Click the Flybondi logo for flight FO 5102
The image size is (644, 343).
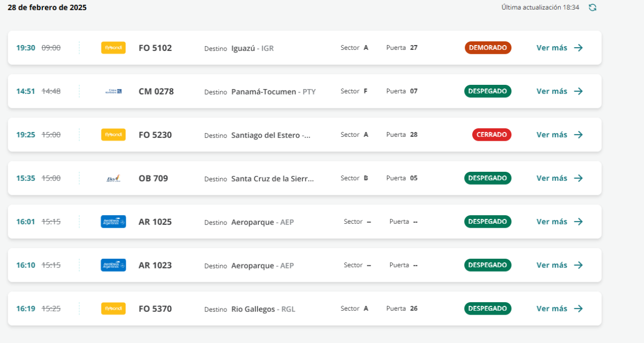point(113,48)
